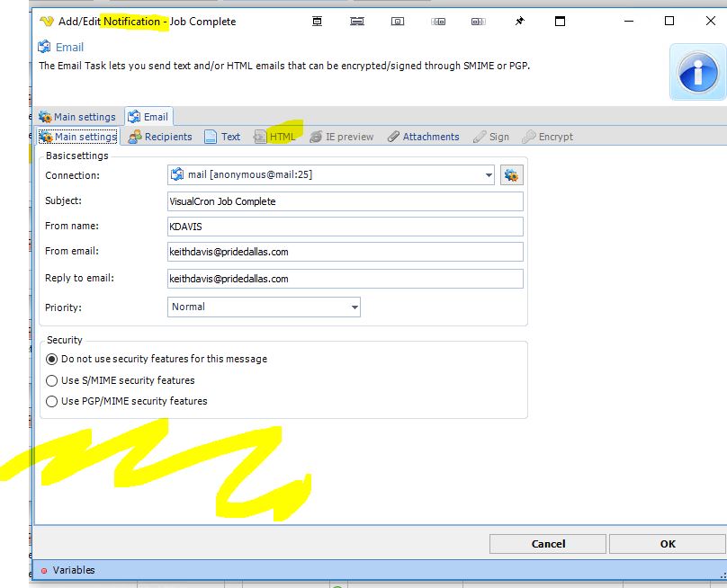Click the connection settings gear icon

512,175
